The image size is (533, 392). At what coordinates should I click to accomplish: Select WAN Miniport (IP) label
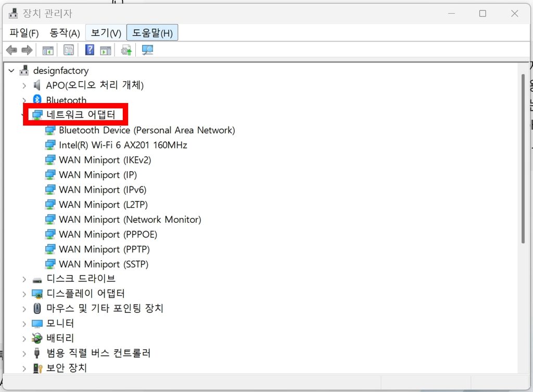tap(98, 175)
